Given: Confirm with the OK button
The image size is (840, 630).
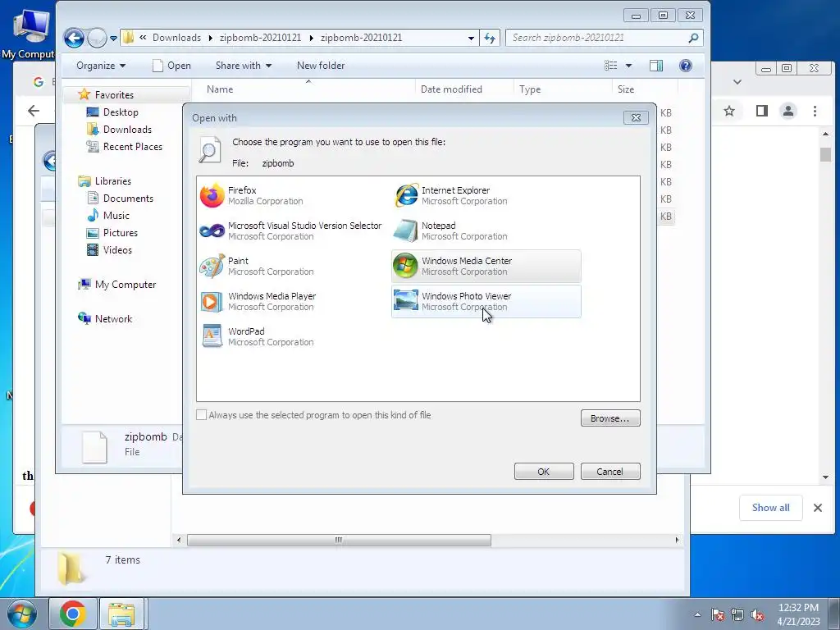Looking at the screenshot, I should [544, 472].
